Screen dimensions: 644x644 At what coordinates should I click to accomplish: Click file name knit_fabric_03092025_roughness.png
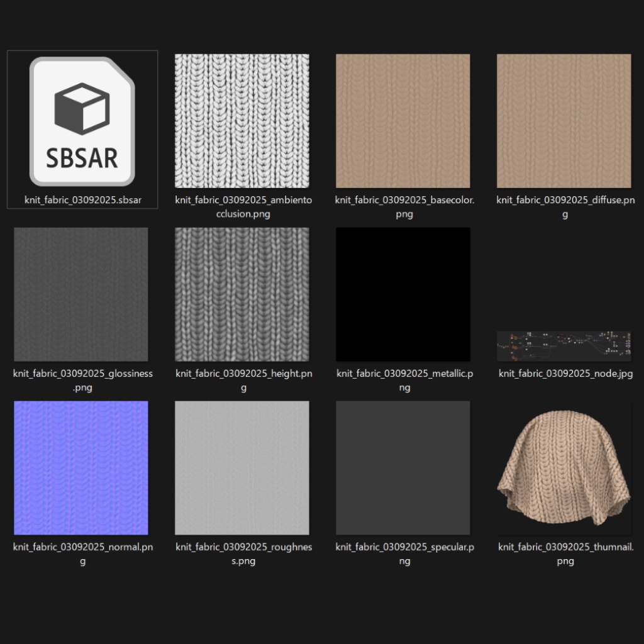243,554
